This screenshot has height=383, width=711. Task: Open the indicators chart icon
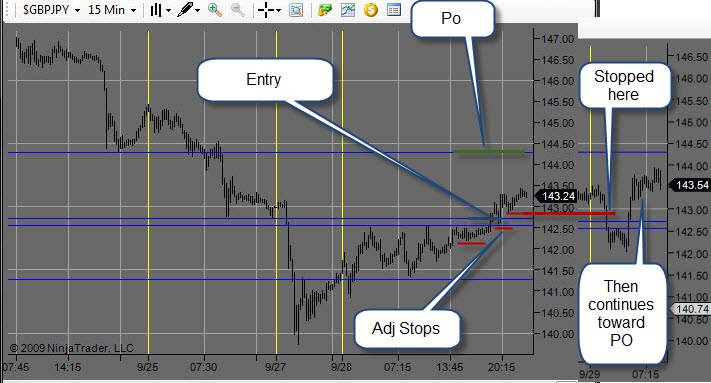click(x=348, y=10)
